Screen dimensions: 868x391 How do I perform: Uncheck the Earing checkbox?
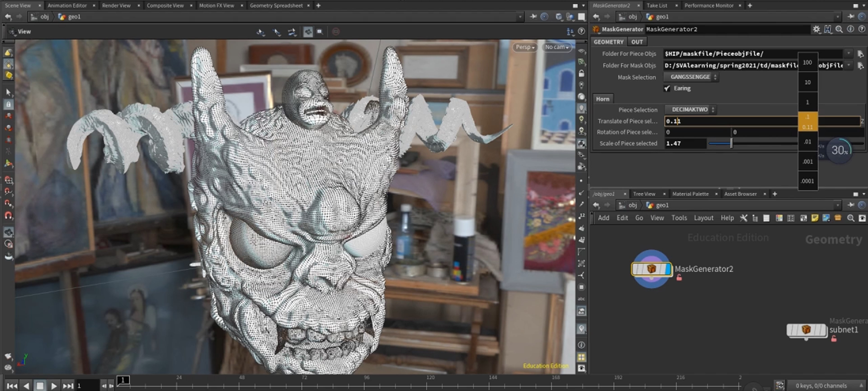click(667, 89)
